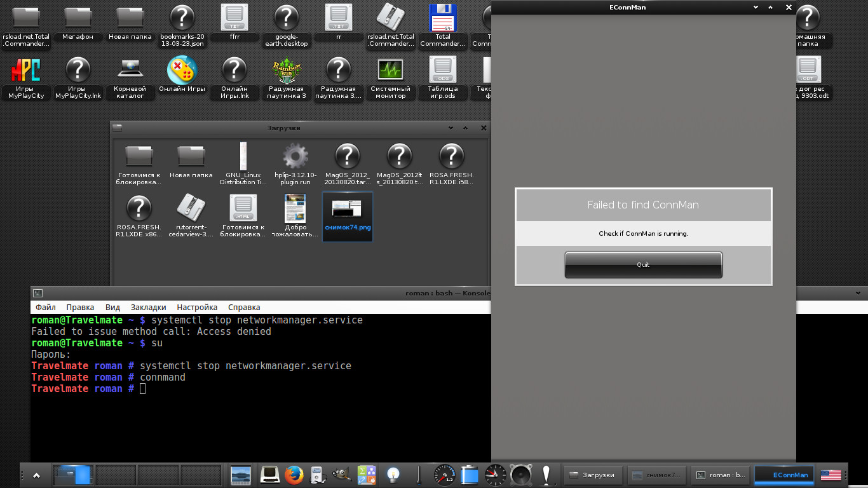Open the start menu arrow on the shelf
Viewport: 868px width, 488px height.
37,475
